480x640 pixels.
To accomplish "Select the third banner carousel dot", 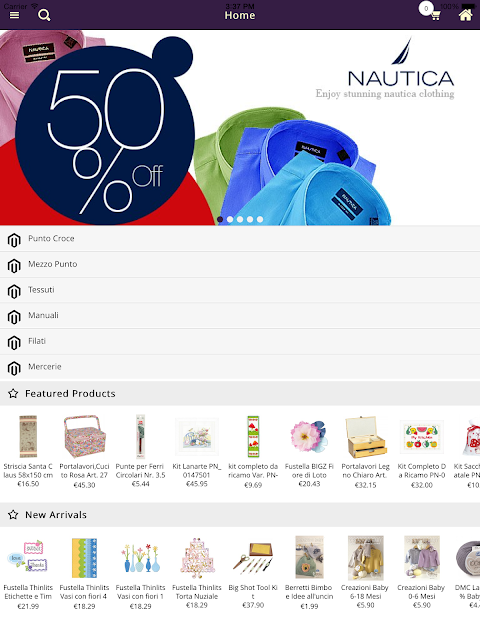I will [x=240, y=220].
